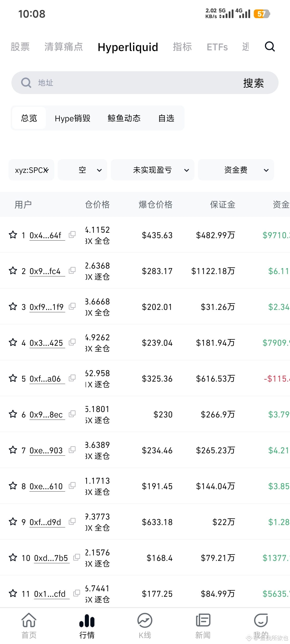Viewport: 290px width, 644px height.
Task: Open 行情 market tab in bottom bar
Action: point(87,625)
